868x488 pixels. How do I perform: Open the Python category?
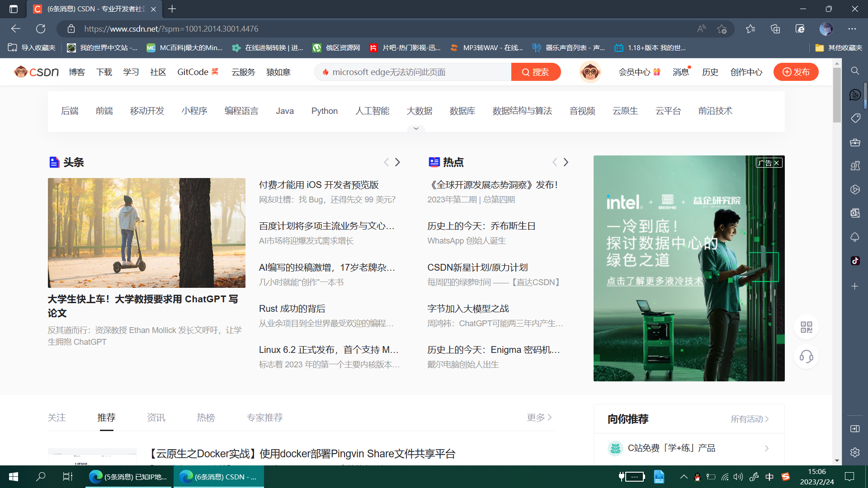[324, 111]
